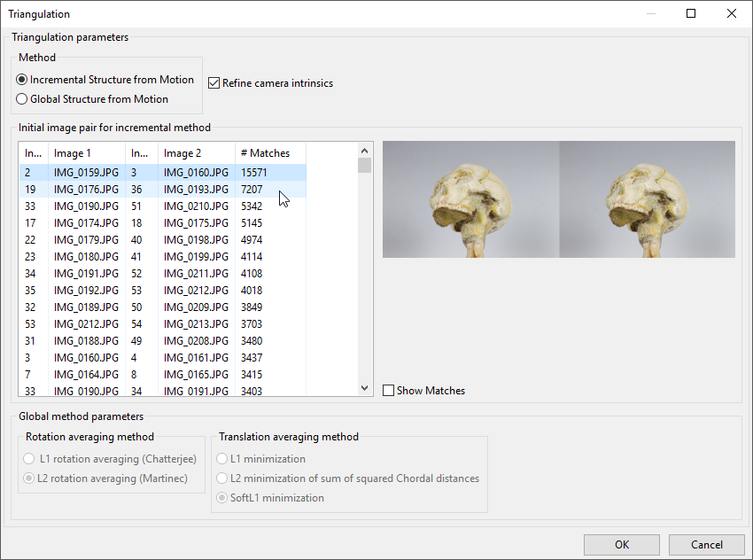Sort list by Image 1 column header

[x=86, y=153]
